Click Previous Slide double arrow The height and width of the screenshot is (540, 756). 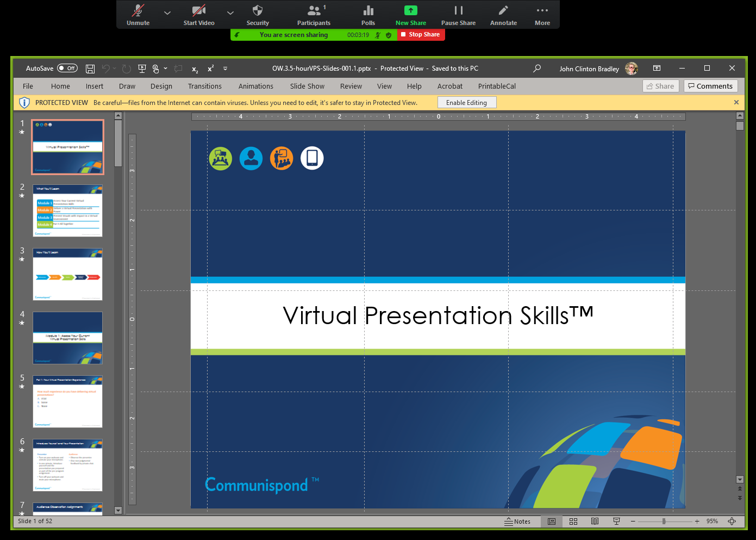(x=740, y=489)
